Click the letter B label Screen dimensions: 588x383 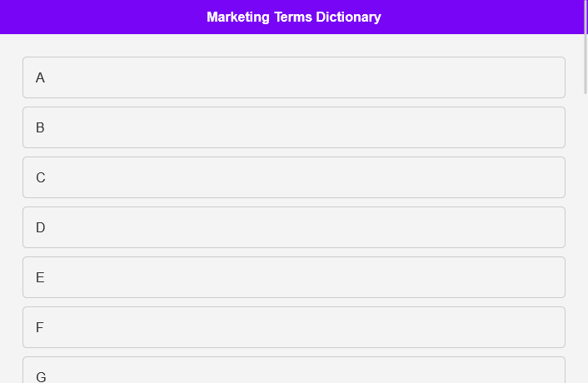(x=40, y=127)
